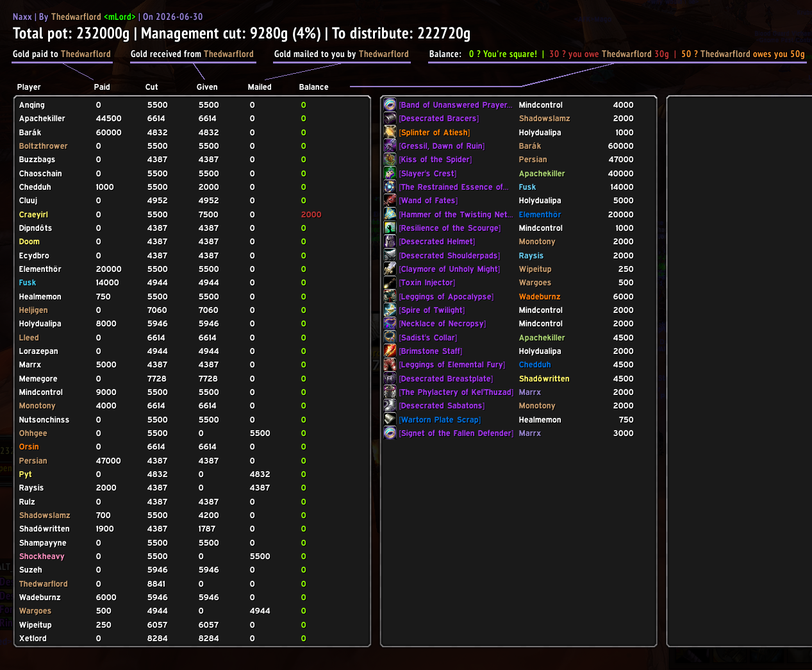Click the Hammer of the Twisting Nether icon
Image resolution: width=812 pixels, height=670 pixels.
pyautogui.click(x=390, y=214)
